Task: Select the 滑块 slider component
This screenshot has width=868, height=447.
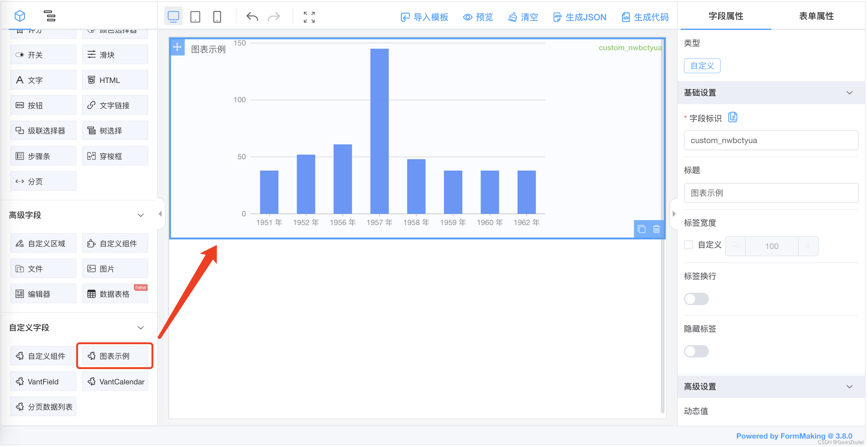Action: [x=115, y=55]
